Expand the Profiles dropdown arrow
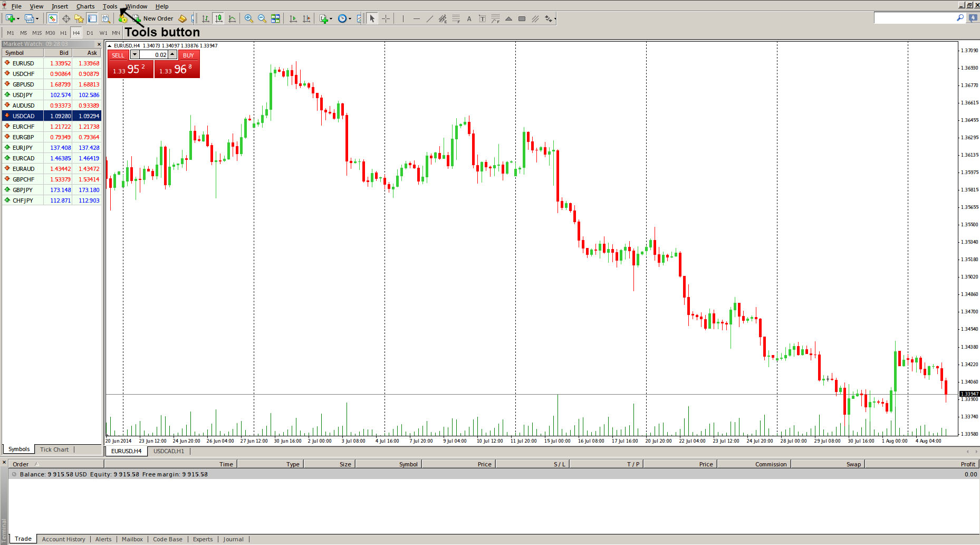 (x=37, y=19)
